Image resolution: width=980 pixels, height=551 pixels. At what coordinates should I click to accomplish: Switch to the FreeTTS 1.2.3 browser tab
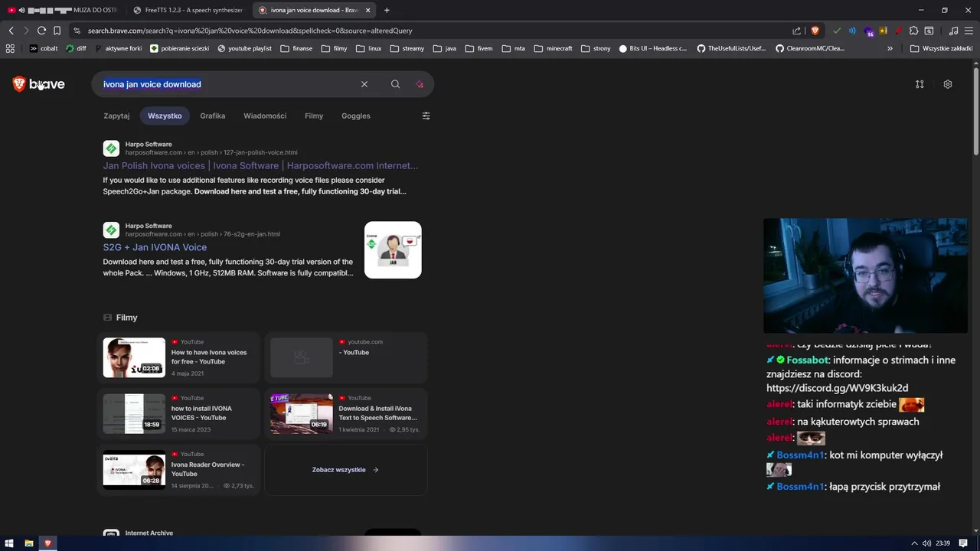point(188,10)
